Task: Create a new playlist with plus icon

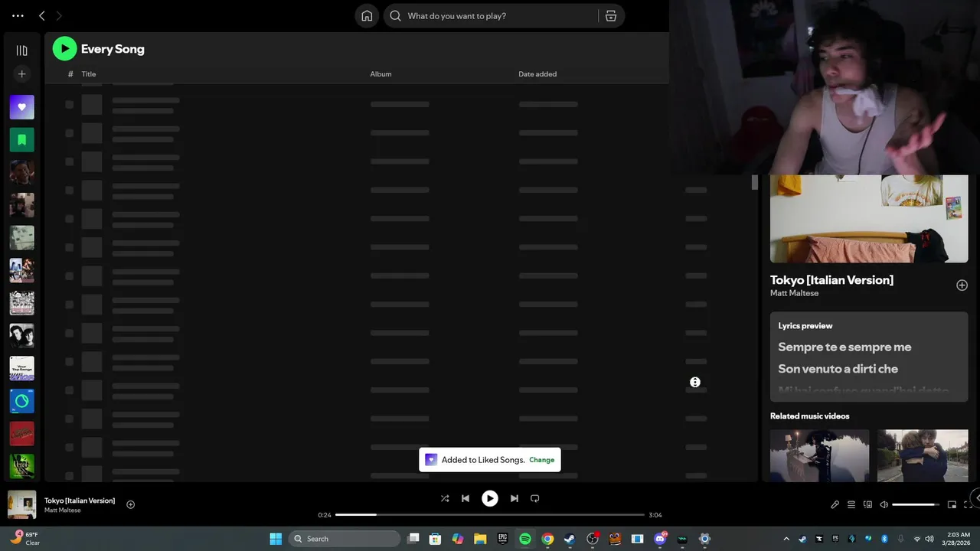Action: coord(21,74)
